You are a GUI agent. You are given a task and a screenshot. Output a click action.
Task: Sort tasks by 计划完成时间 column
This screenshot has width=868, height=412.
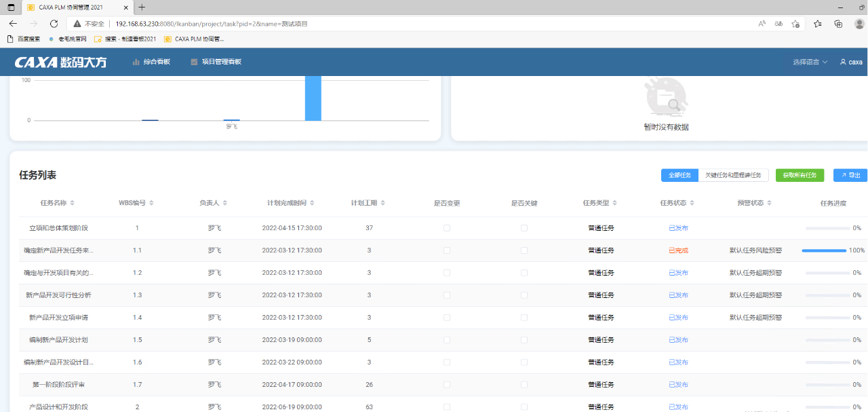(x=292, y=203)
